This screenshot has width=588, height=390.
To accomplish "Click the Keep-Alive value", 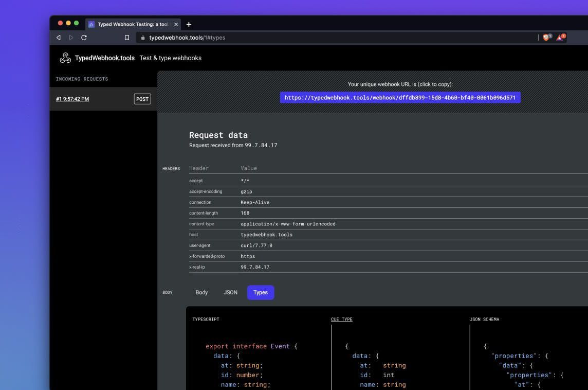I will tap(255, 202).
